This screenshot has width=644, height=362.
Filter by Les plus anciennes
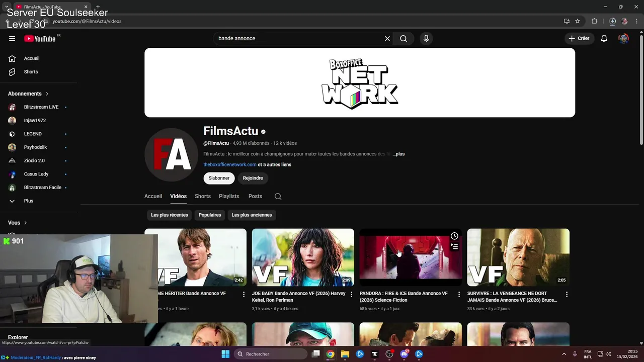point(252,215)
